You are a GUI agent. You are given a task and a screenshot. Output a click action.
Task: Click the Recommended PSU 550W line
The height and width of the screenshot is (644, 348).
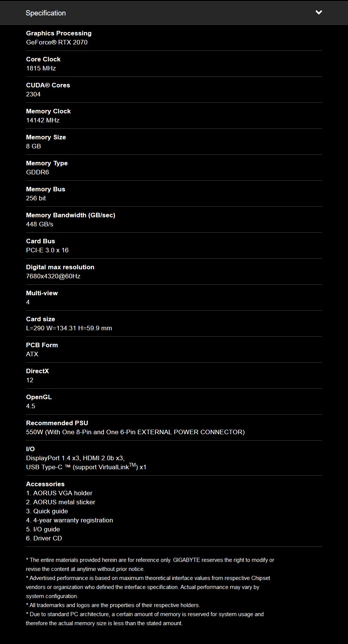click(135, 432)
